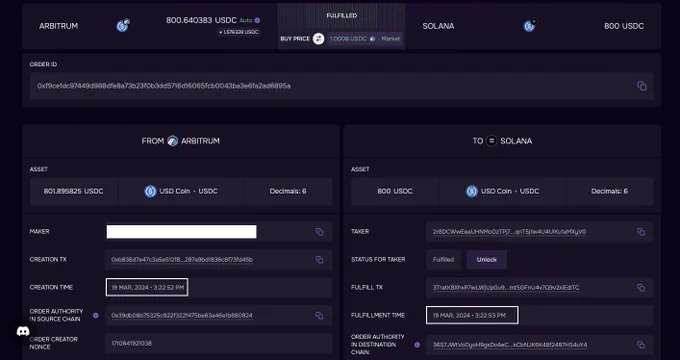This screenshot has height=360, width=680.
Task: Click the Unlock button
Action: [487, 260]
